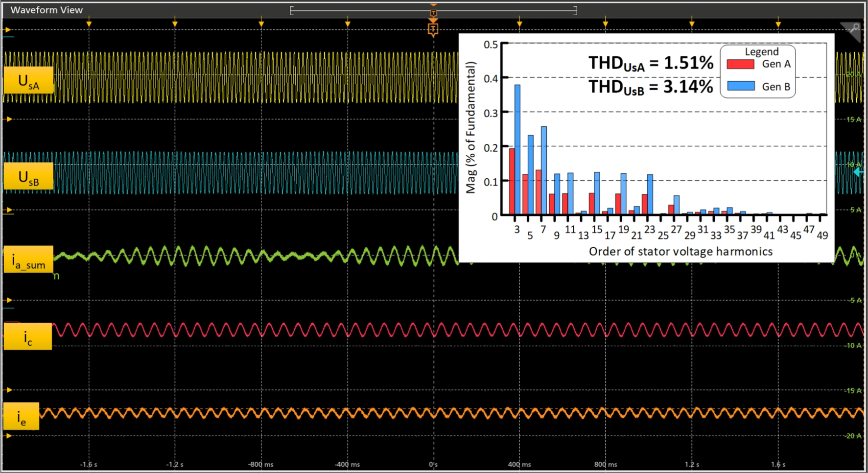Click yellow left-edge arrow at -5 A level
The image size is (868, 473).
point(9,300)
